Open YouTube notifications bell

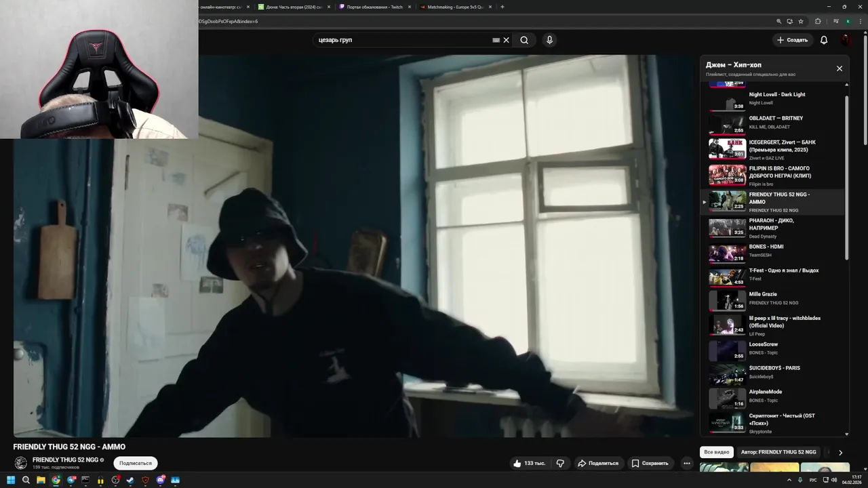[x=824, y=40]
